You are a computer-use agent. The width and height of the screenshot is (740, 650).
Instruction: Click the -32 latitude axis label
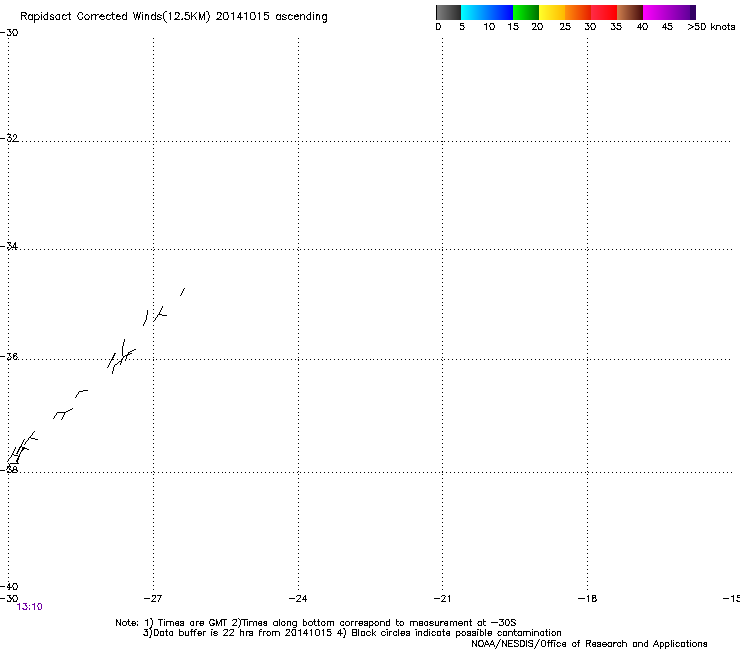9,138
